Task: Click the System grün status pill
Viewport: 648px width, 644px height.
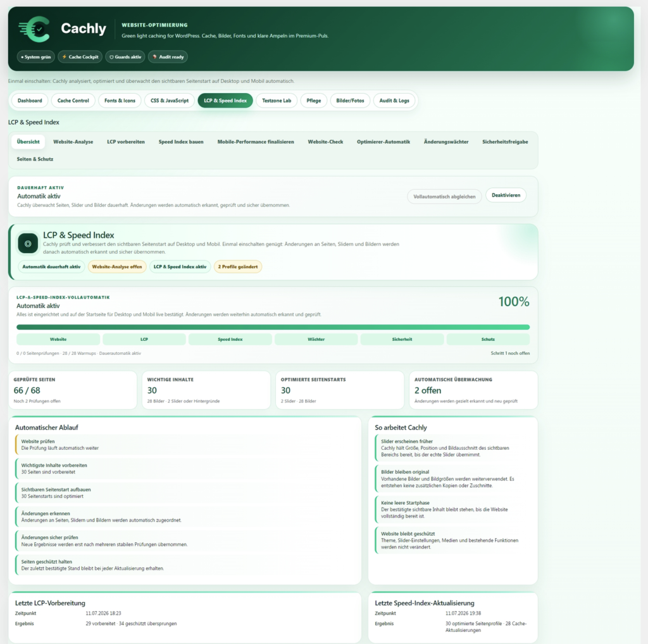Action: (x=36, y=57)
